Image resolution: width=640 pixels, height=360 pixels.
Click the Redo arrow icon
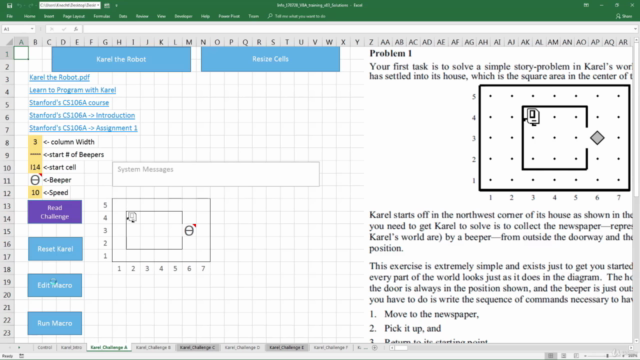click(30, 5)
